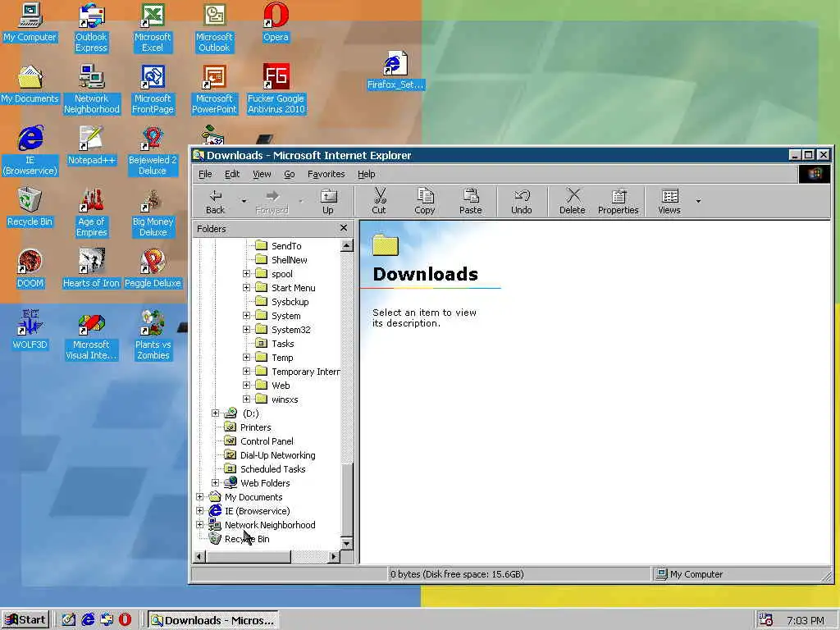
Task: Select Microsoft PowerPoint desktop shortcut
Action: tap(214, 89)
